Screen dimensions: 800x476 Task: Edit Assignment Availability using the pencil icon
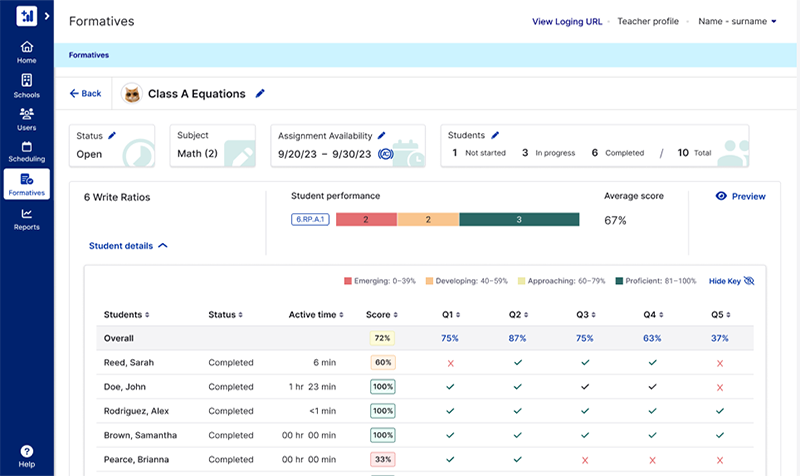click(x=381, y=135)
